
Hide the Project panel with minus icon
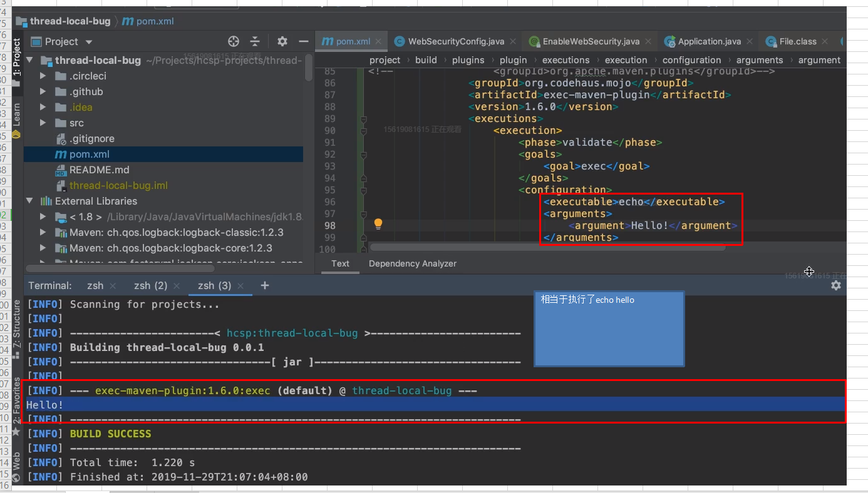304,41
